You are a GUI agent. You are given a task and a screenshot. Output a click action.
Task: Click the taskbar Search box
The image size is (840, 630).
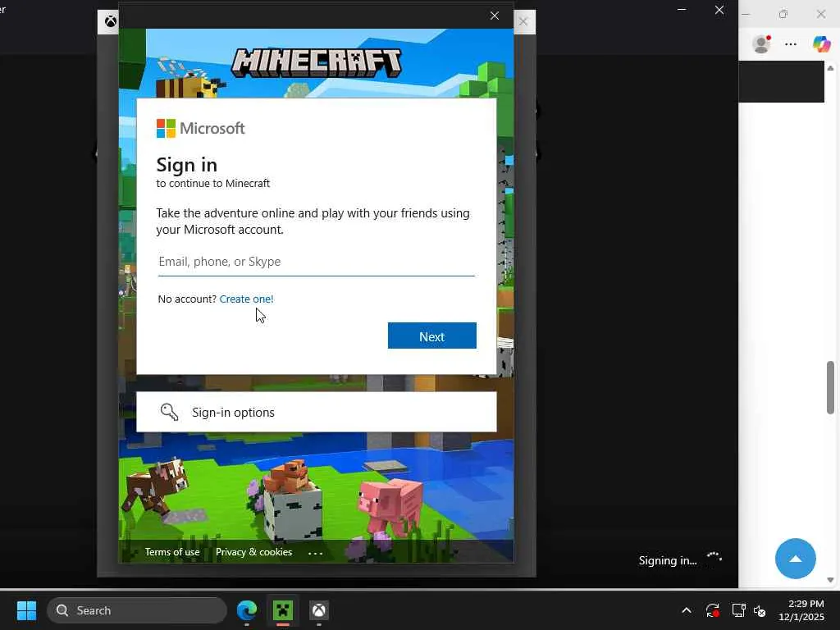pos(137,610)
